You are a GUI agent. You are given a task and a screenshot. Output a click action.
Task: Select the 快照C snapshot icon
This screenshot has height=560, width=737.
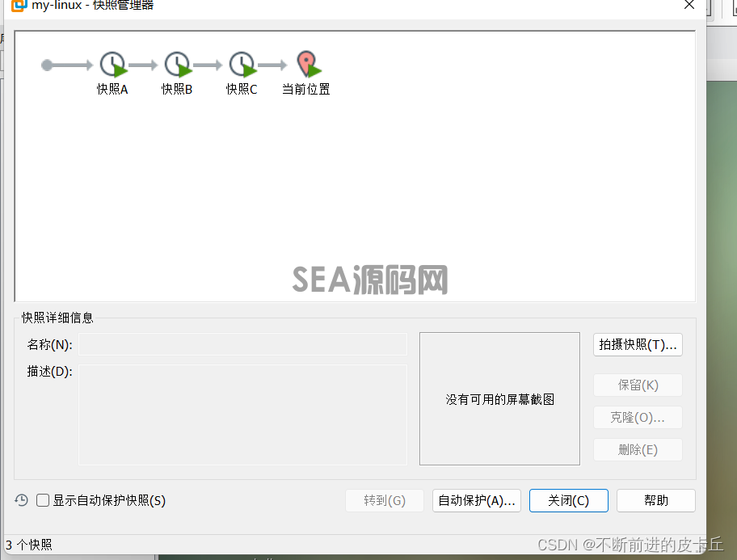point(242,65)
